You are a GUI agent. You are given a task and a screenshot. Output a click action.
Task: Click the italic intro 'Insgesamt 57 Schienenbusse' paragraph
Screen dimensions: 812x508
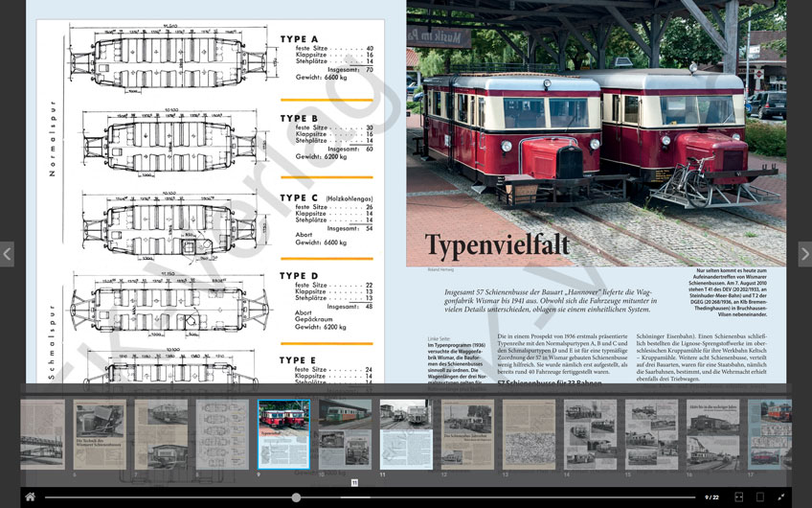(550, 301)
